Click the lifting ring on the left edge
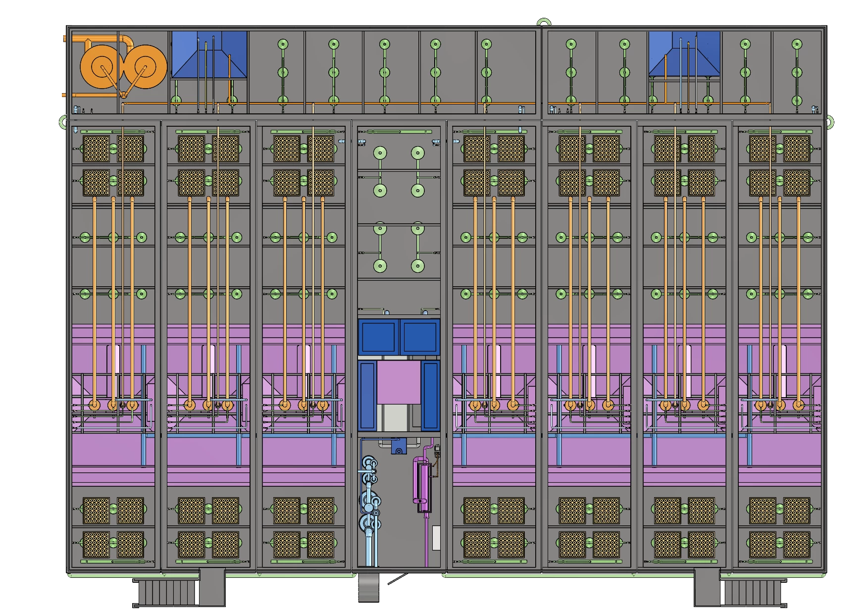Image resolution: width=868 pixels, height=614 pixels. 62,121
